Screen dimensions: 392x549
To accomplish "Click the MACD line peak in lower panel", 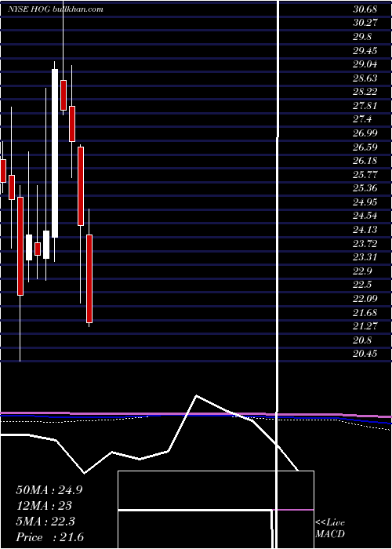I will 197,396.
